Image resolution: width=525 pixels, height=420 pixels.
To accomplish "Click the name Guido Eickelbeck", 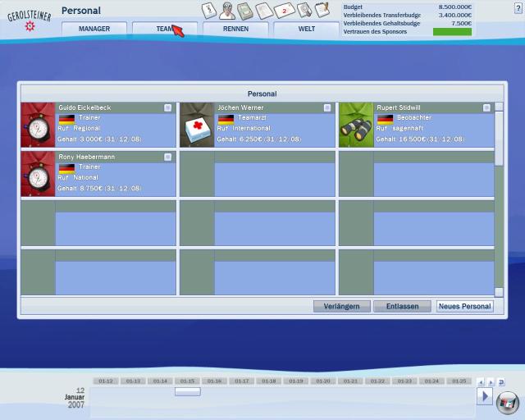I will [x=84, y=107].
